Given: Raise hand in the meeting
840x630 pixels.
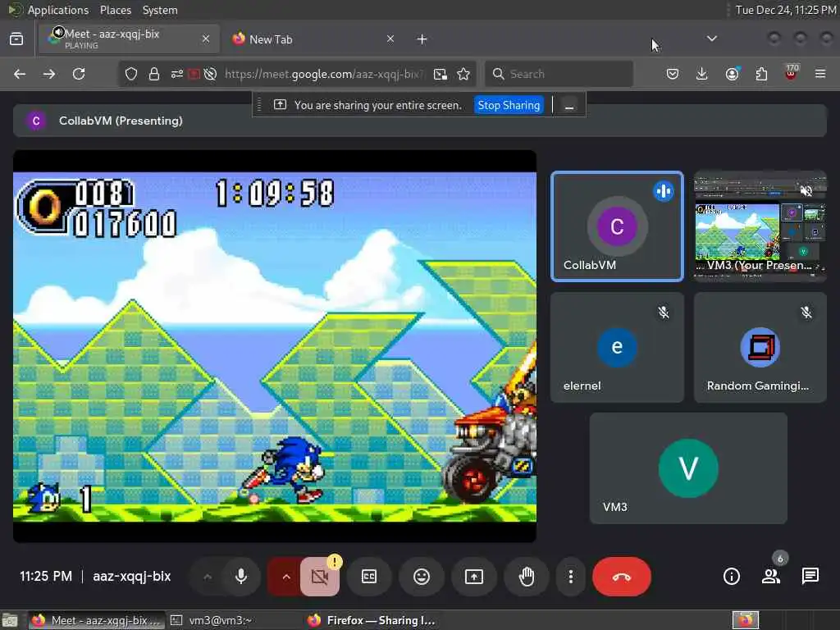Looking at the screenshot, I should (x=527, y=577).
